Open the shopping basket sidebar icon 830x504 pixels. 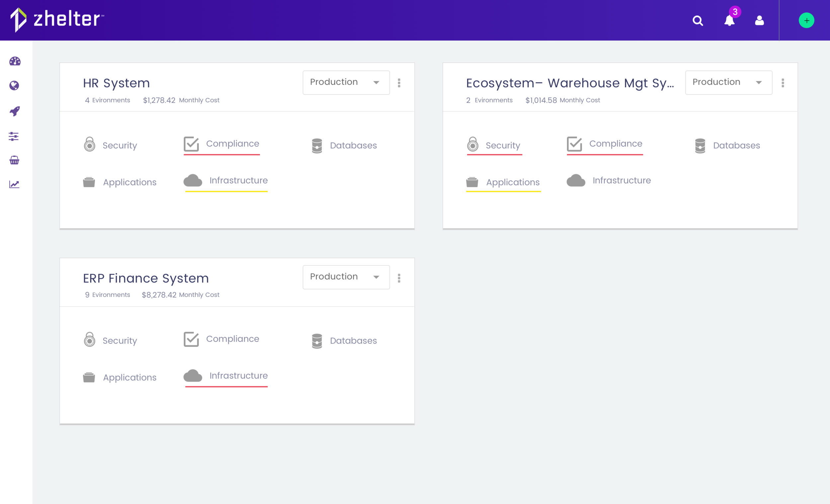pyautogui.click(x=14, y=160)
